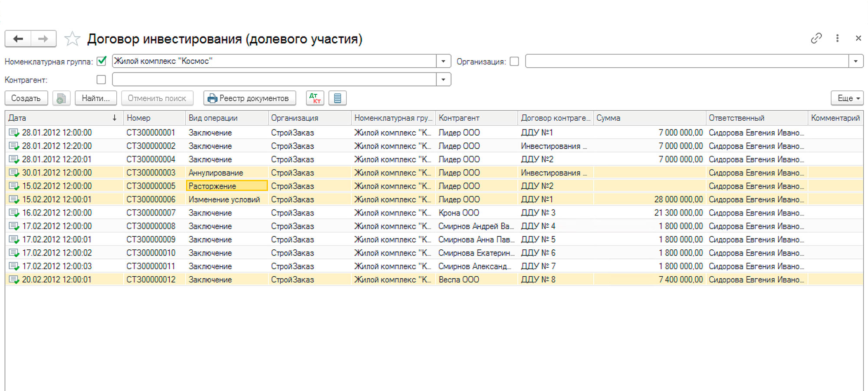Click the document structure list icon
868x391 pixels.
(337, 98)
